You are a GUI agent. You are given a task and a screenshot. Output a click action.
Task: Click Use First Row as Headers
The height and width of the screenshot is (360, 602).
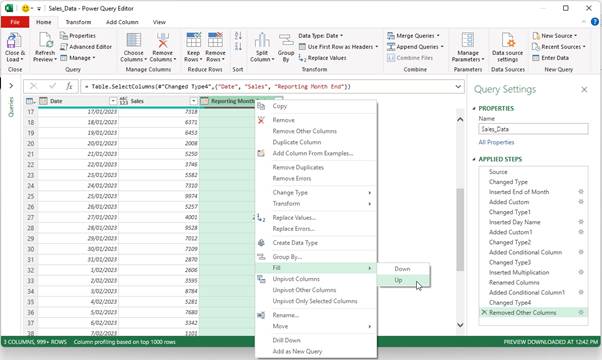point(338,47)
